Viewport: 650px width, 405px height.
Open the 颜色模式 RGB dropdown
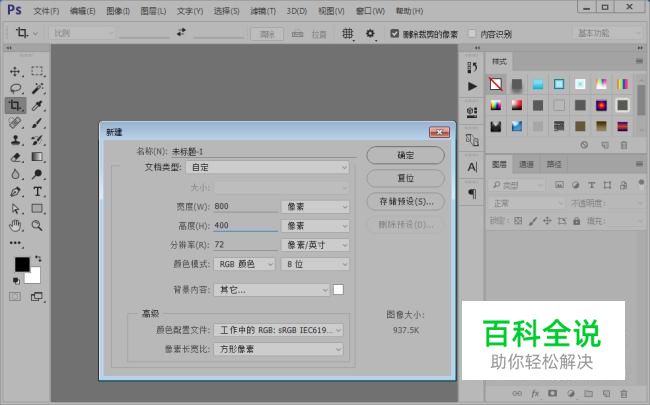tap(244, 264)
